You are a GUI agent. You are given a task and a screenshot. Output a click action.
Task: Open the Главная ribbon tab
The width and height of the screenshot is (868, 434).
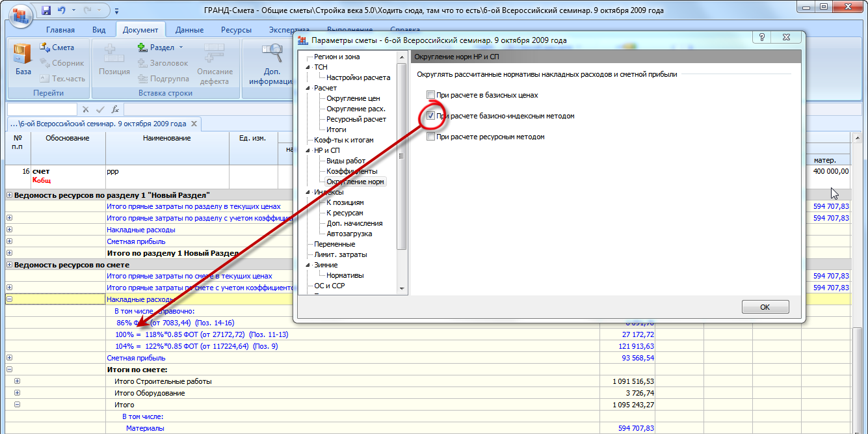point(60,30)
